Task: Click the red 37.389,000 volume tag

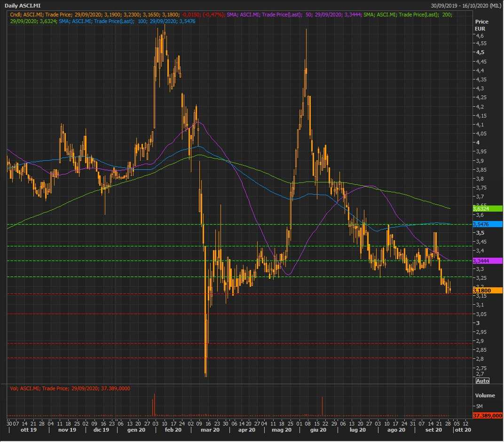Action: 487,416
